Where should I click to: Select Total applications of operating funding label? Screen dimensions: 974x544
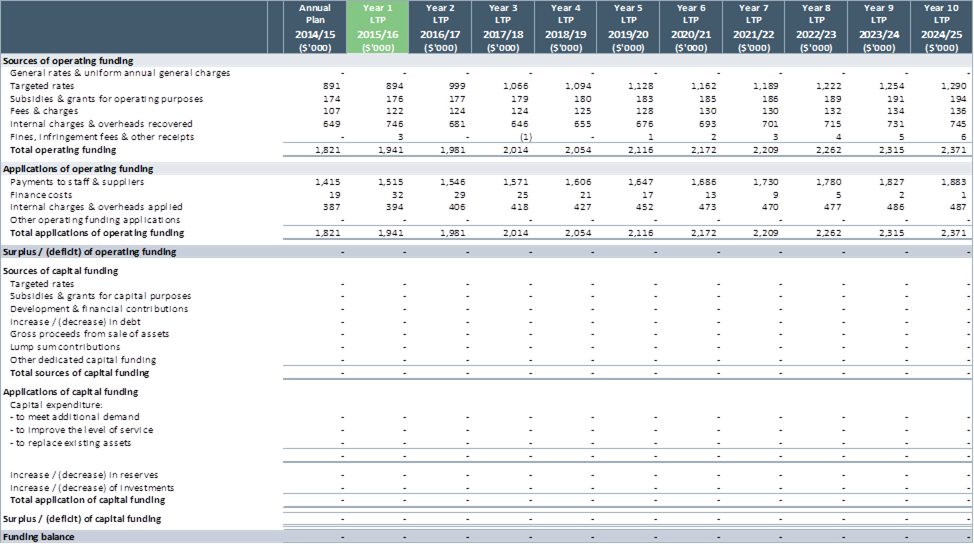coord(97,233)
